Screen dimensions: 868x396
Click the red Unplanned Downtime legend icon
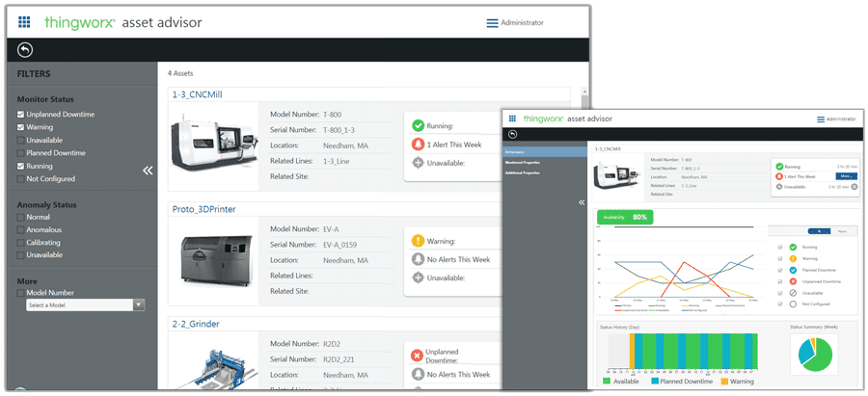(x=793, y=281)
